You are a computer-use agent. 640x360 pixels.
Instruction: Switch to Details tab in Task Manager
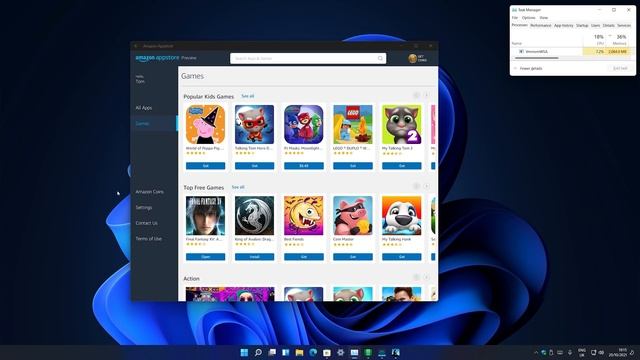click(609, 26)
